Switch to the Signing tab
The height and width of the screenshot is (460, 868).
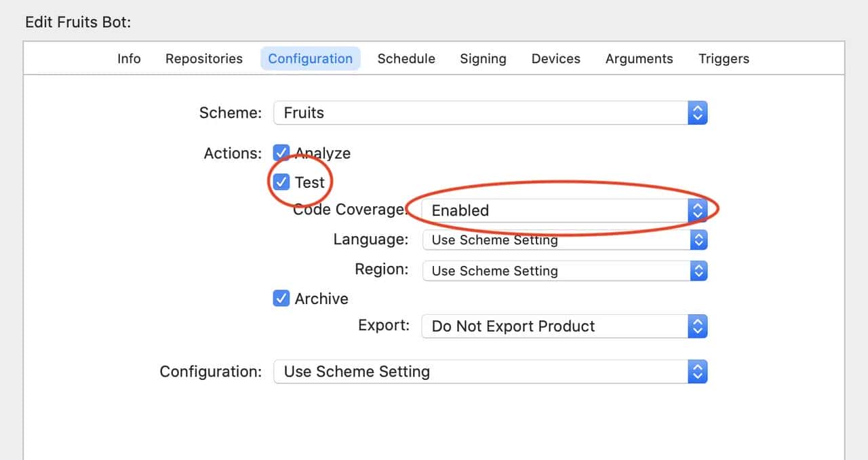(483, 58)
